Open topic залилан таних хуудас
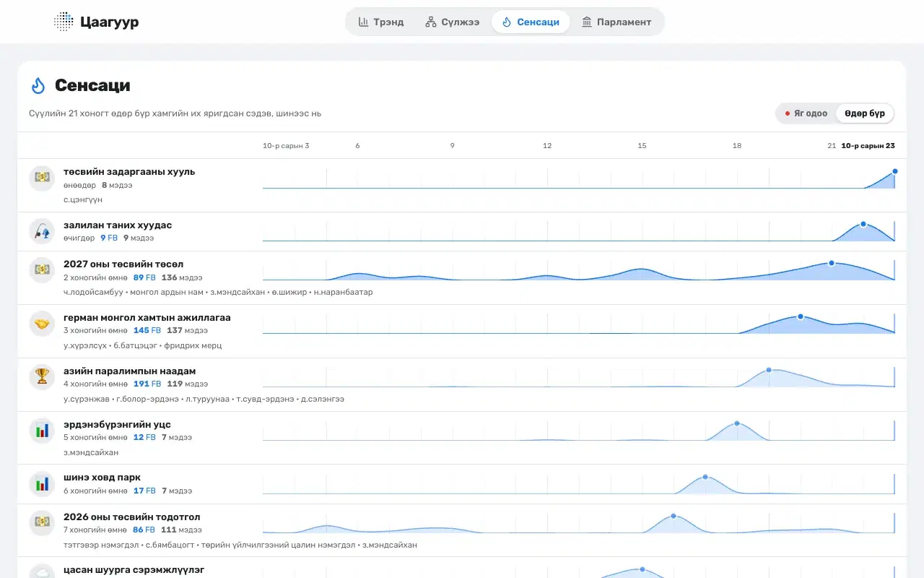Screen dimensions: 924x578 [x=118, y=225]
